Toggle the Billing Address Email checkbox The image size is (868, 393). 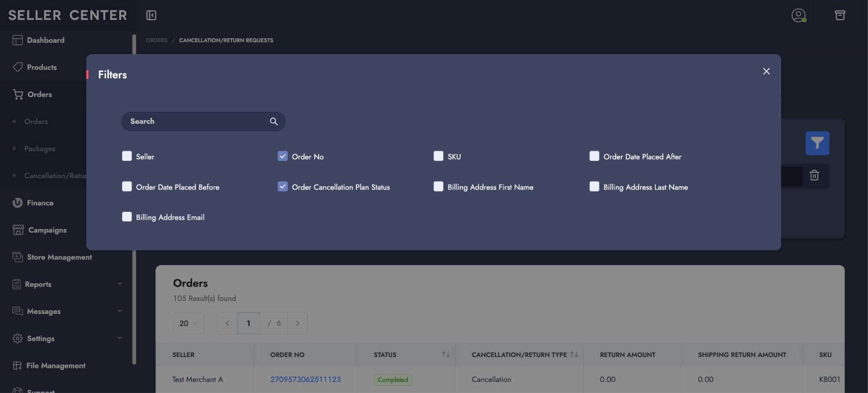pos(127,217)
